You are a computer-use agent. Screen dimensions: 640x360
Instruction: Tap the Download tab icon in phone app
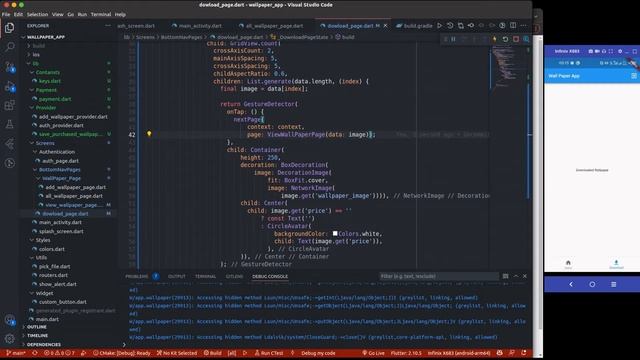(x=616, y=263)
